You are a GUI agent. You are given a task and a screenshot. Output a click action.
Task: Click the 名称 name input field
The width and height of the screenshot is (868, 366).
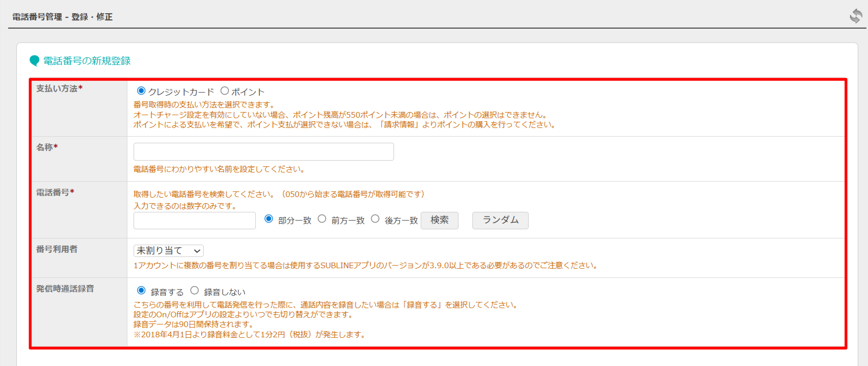tap(264, 152)
